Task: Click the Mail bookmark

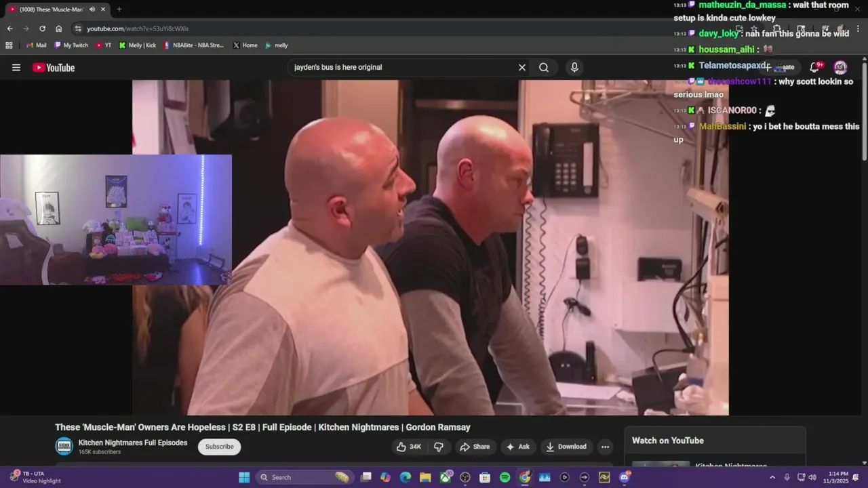Action: click(37, 45)
